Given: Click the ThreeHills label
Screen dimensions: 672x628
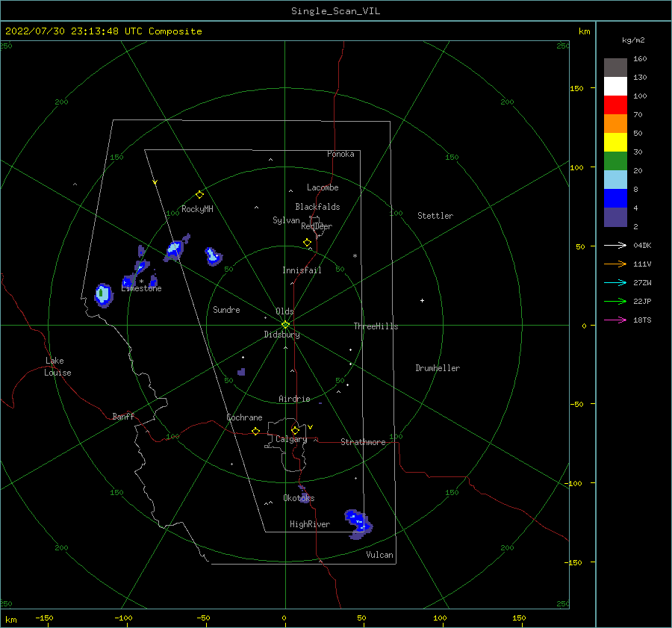Looking at the screenshot, I should tap(376, 326).
